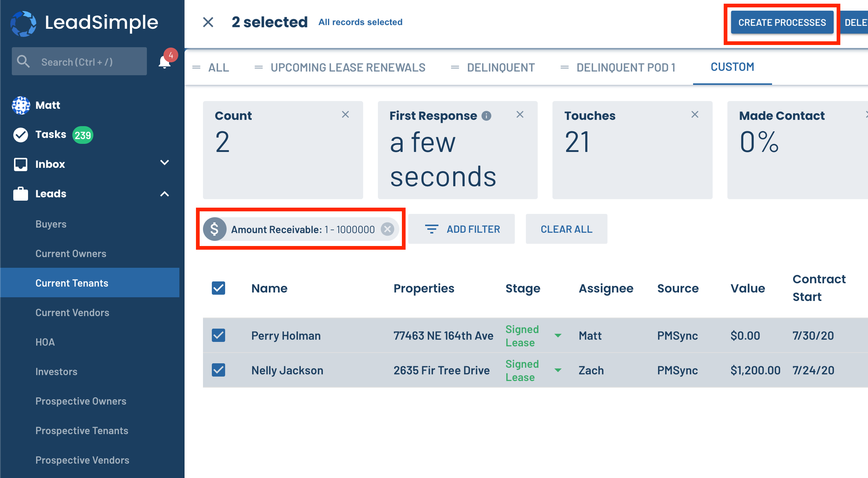Open Prospective Owners lead type

click(x=81, y=401)
